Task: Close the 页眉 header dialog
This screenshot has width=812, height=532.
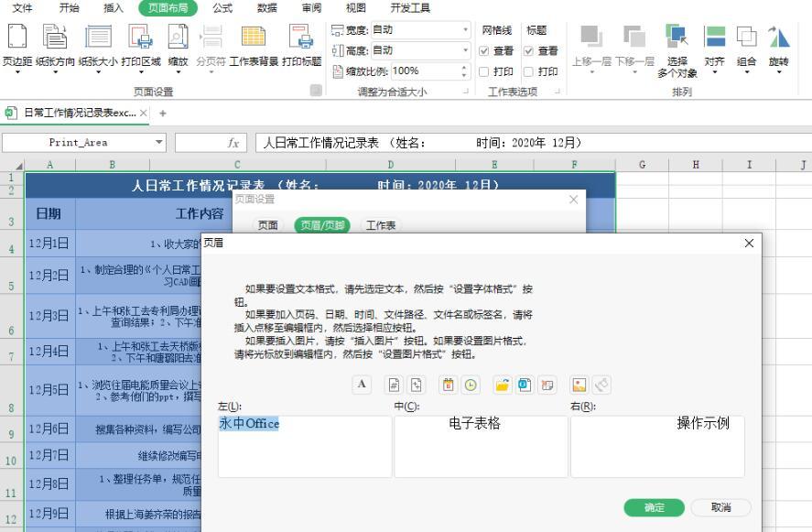Action: (x=749, y=244)
